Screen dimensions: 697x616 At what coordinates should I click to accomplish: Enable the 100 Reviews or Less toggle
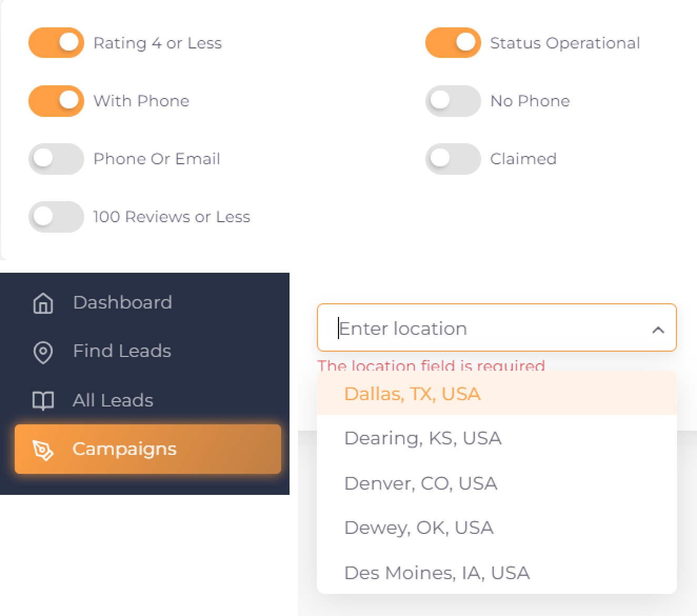pos(56,216)
